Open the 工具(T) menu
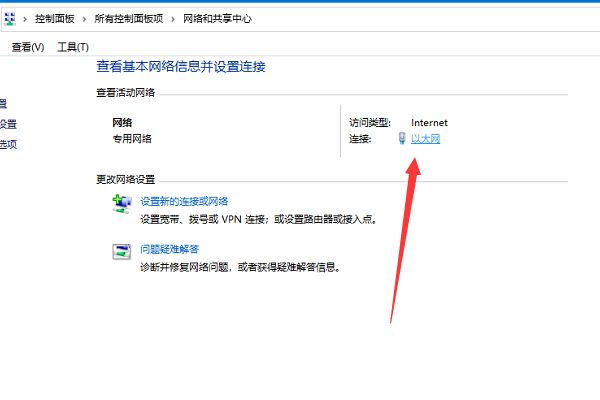This screenshot has width=600, height=400. tap(73, 47)
